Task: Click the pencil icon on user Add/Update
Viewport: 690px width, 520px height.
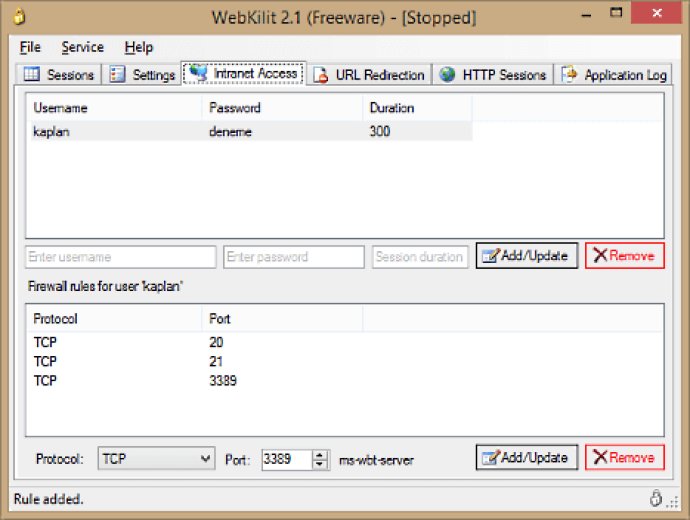Action: pos(491,256)
